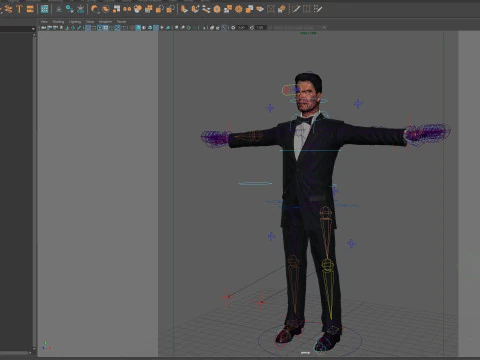The width and height of the screenshot is (480, 360).
Task: Toggle the safe action overlay button
Action: pyautogui.click(x=117, y=28)
